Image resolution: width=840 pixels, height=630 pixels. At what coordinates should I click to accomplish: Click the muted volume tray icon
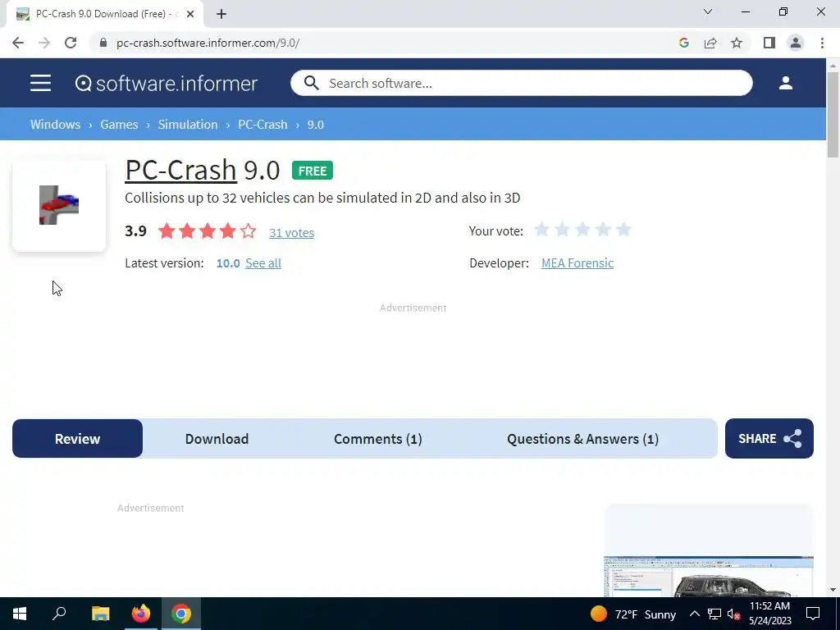[x=733, y=614]
